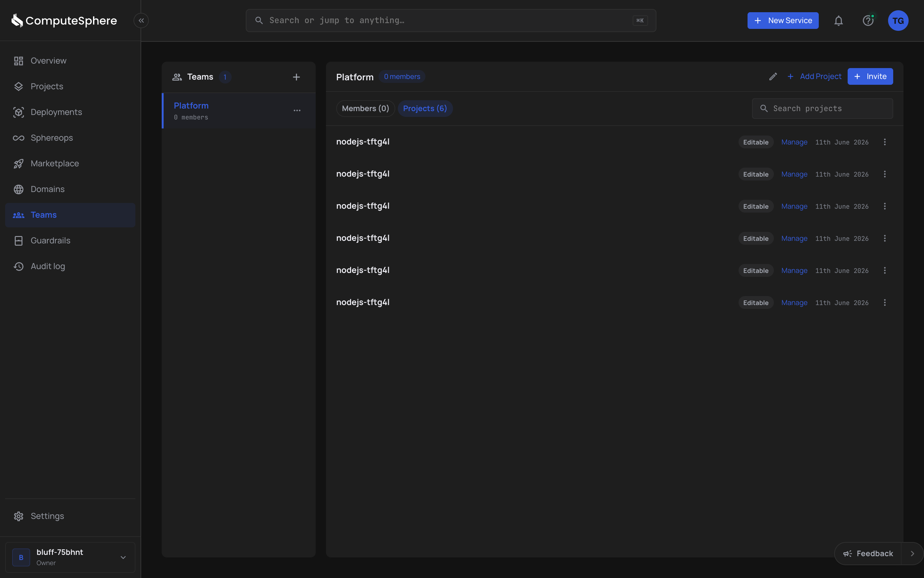The width and height of the screenshot is (924, 578).
Task: Open Domains in the sidebar
Action: coord(70,189)
